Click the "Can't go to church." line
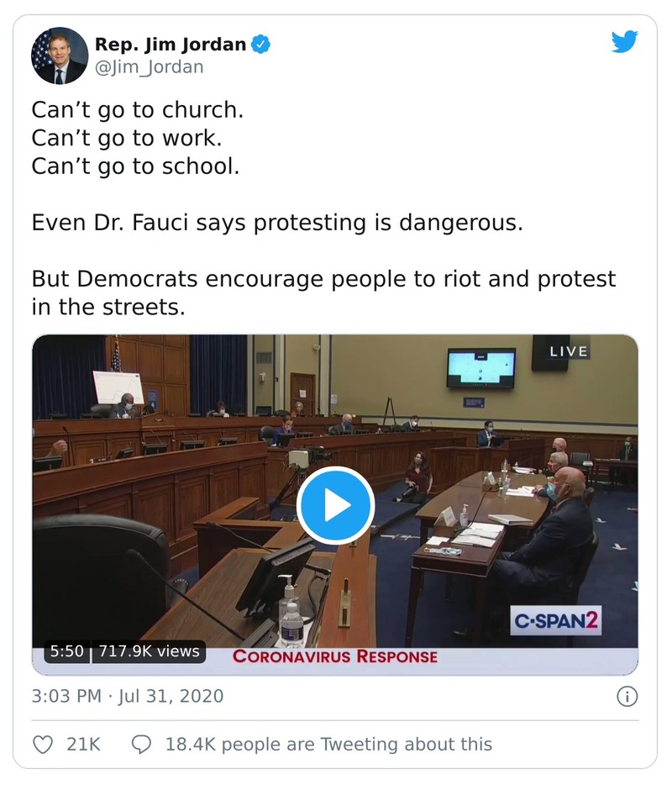672x785 pixels. coord(137,110)
